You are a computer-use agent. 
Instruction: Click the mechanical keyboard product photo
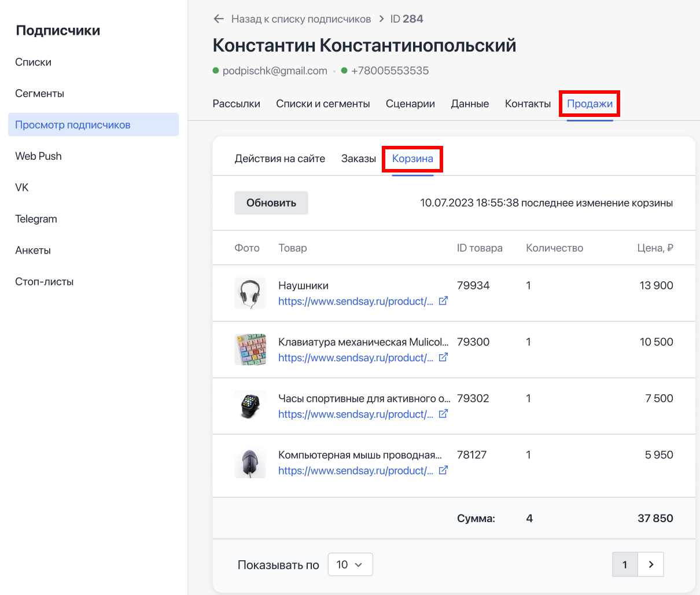(x=250, y=350)
